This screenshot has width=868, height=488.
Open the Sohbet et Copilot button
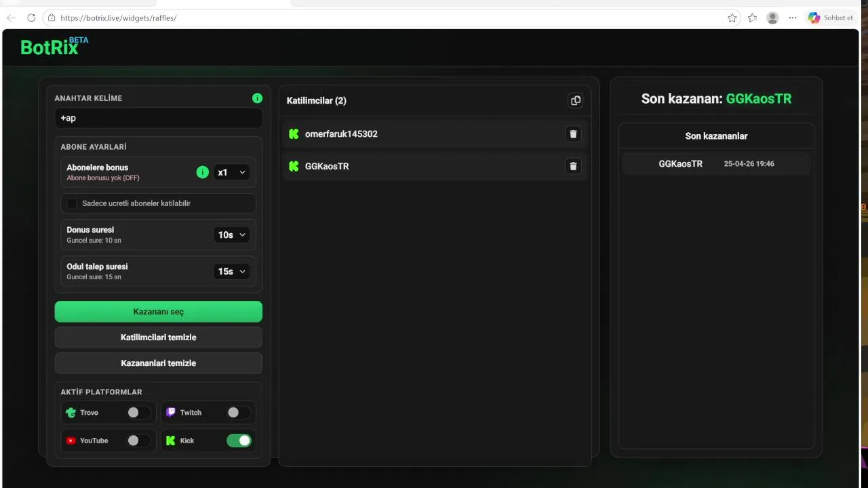coord(831,18)
